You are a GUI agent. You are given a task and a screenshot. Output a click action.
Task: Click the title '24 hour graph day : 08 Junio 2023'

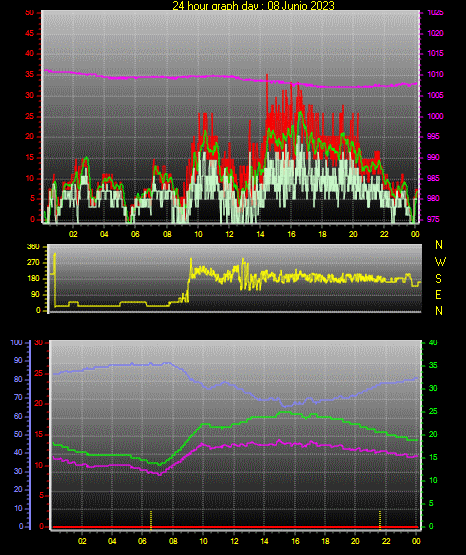click(253, 5)
